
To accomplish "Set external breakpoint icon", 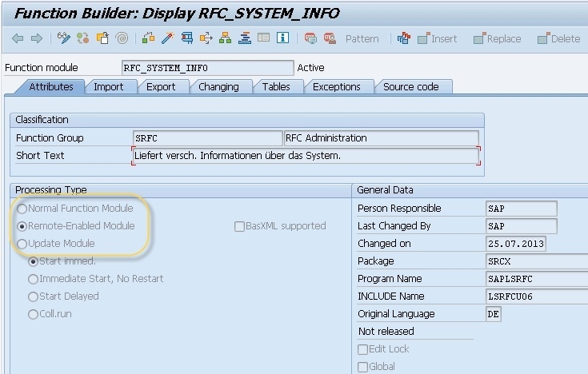I will tap(330, 38).
